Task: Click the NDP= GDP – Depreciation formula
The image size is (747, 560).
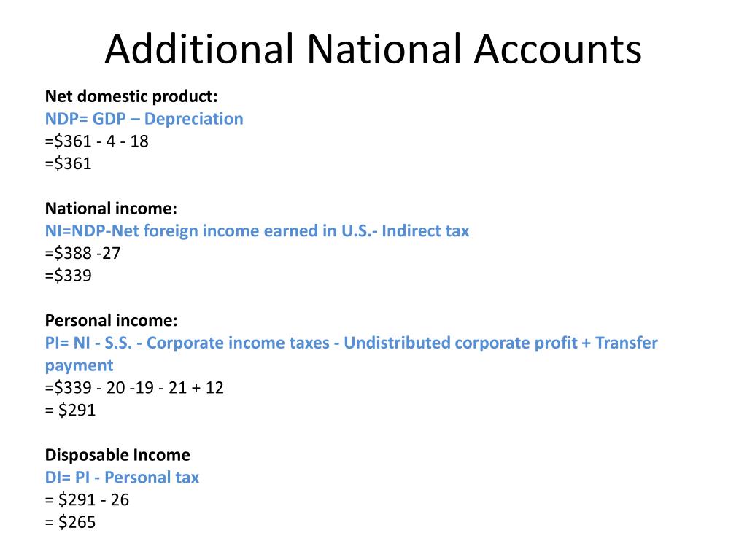Action: (144, 119)
